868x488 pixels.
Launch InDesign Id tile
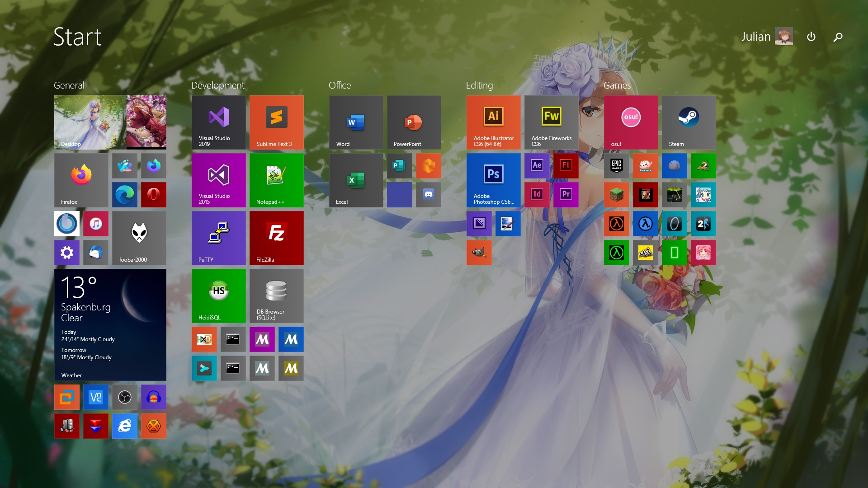[x=537, y=195]
